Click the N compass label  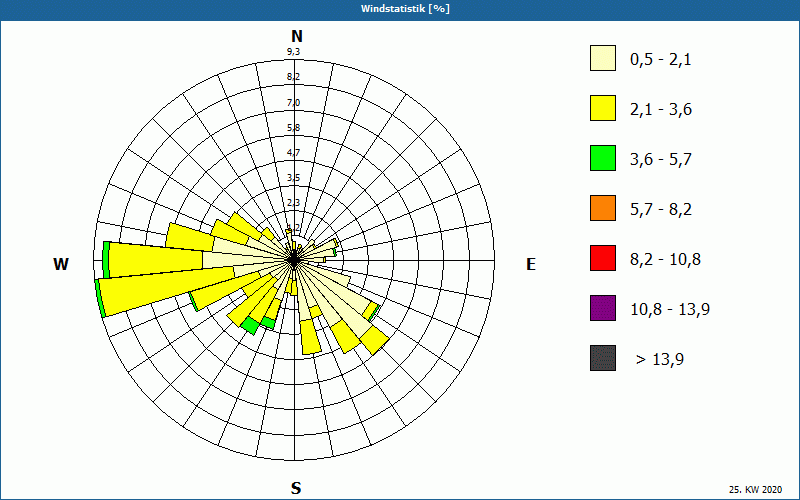click(x=296, y=36)
